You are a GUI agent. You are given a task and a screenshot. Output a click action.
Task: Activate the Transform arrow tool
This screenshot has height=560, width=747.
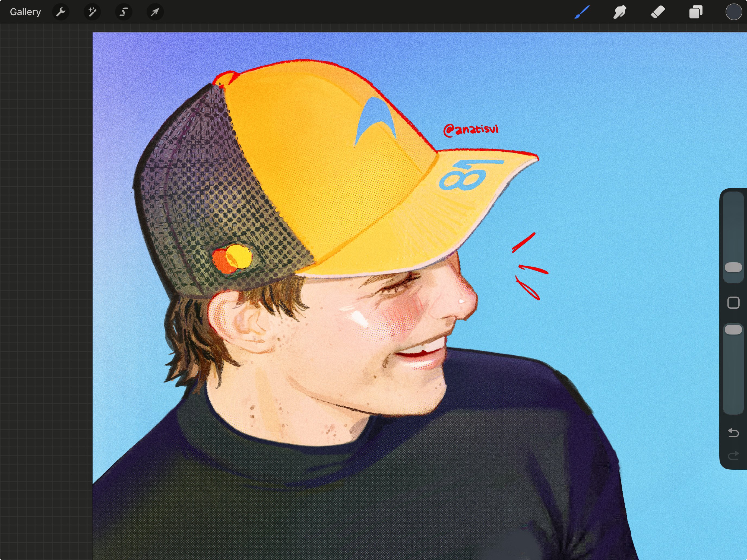click(x=155, y=12)
